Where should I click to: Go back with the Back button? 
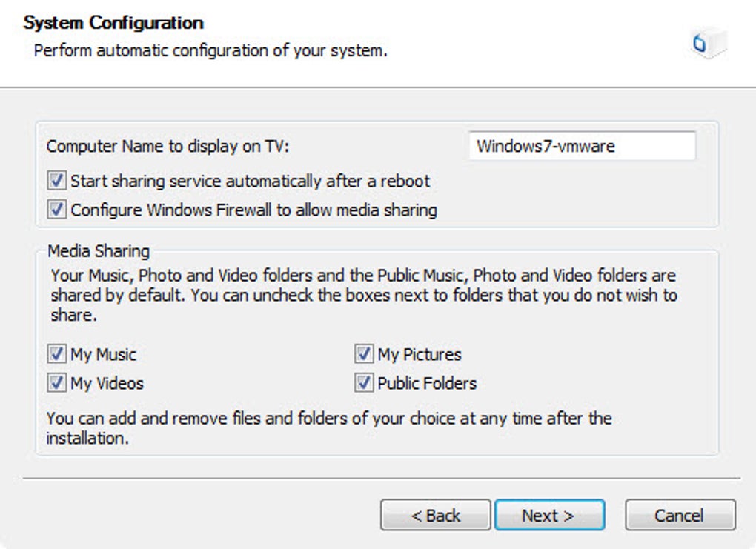click(436, 515)
